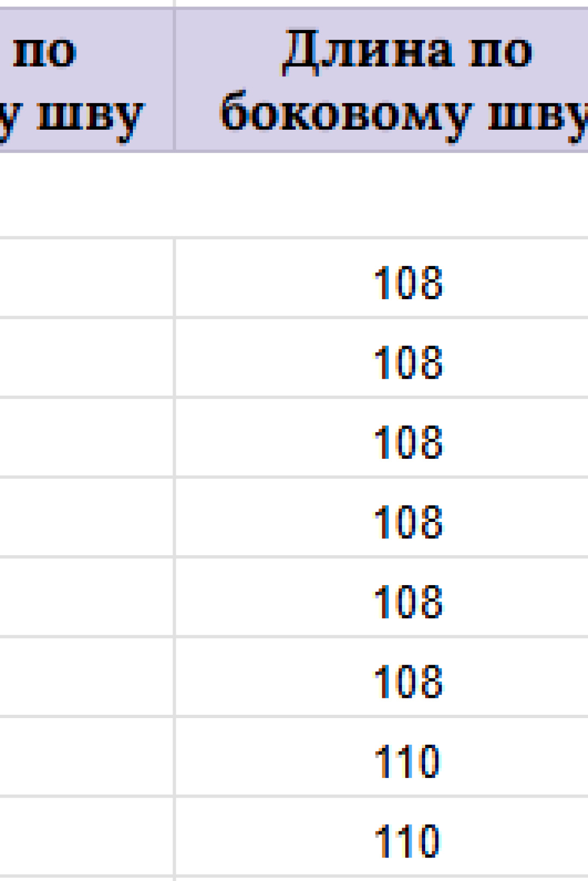Viewport: 588px width, 881px height.
Task: Click the empty cell left of the fifth 108
Action: tap(86, 597)
